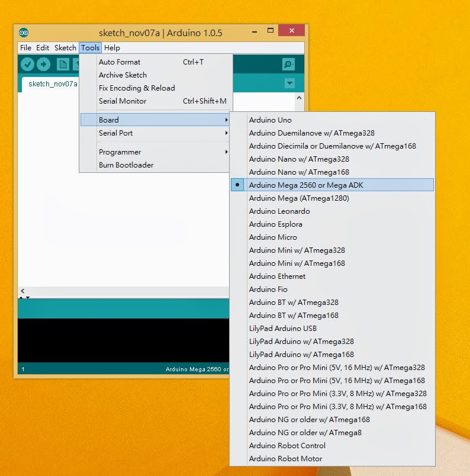The height and width of the screenshot is (476, 470).
Task: Select Pro Mini 5V 16 MHz ATmega168
Action: click(x=332, y=381)
